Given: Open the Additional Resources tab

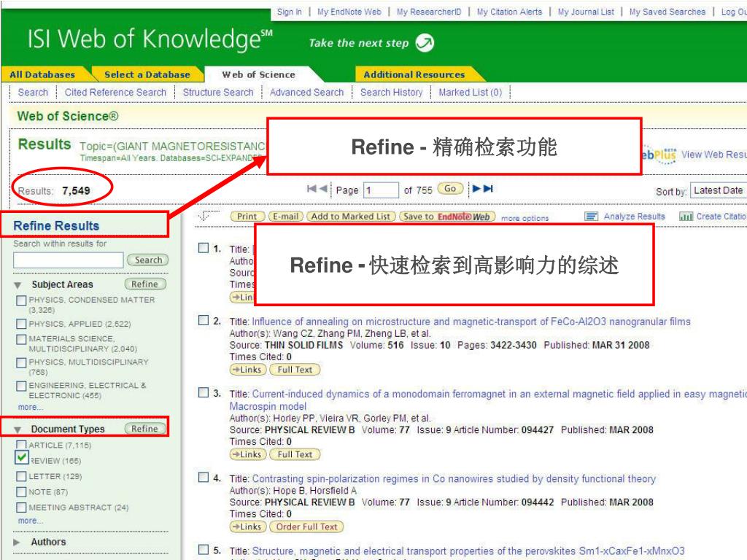Looking at the screenshot, I should coord(414,74).
